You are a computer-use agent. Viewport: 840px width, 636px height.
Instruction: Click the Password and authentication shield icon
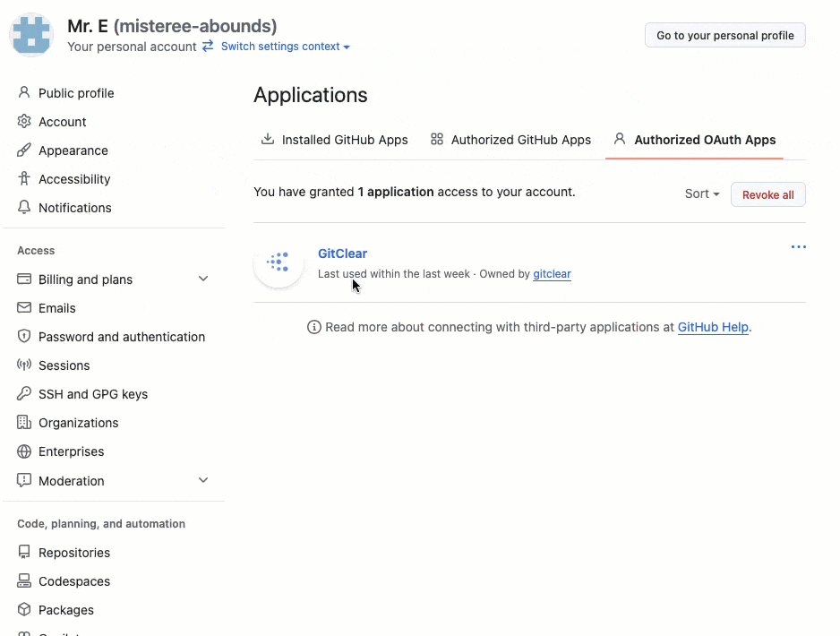pyautogui.click(x=24, y=337)
